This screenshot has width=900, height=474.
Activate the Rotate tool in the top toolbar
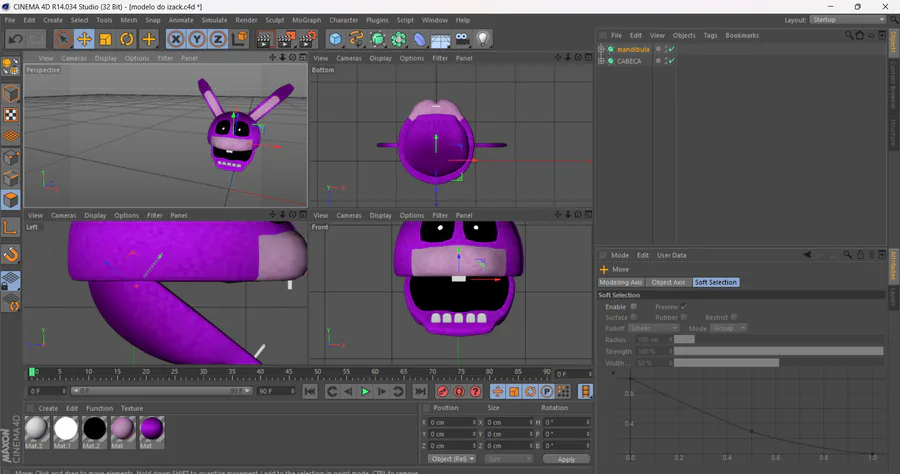point(127,39)
